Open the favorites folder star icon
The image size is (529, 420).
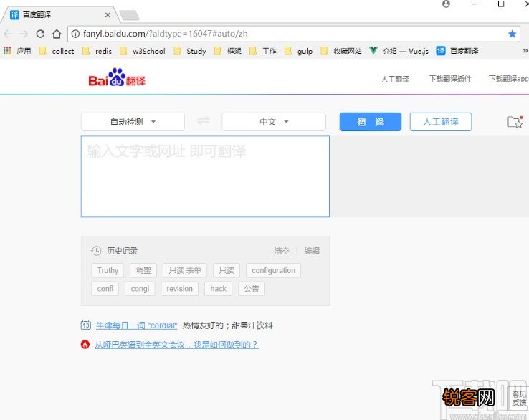[515, 121]
